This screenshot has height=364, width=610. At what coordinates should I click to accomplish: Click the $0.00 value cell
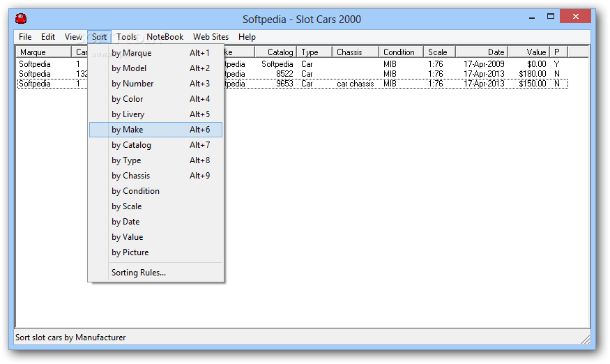coord(537,64)
